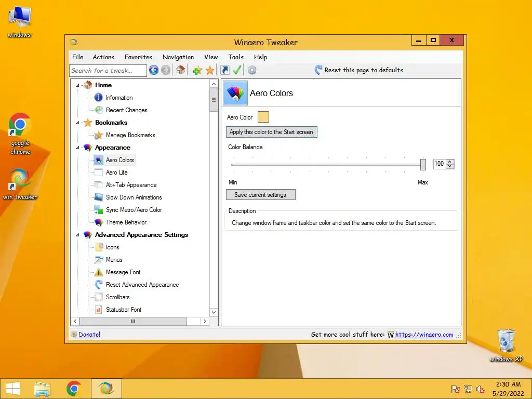Select the windows computer desktop icon
532x399 pixels.
tap(19, 22)
